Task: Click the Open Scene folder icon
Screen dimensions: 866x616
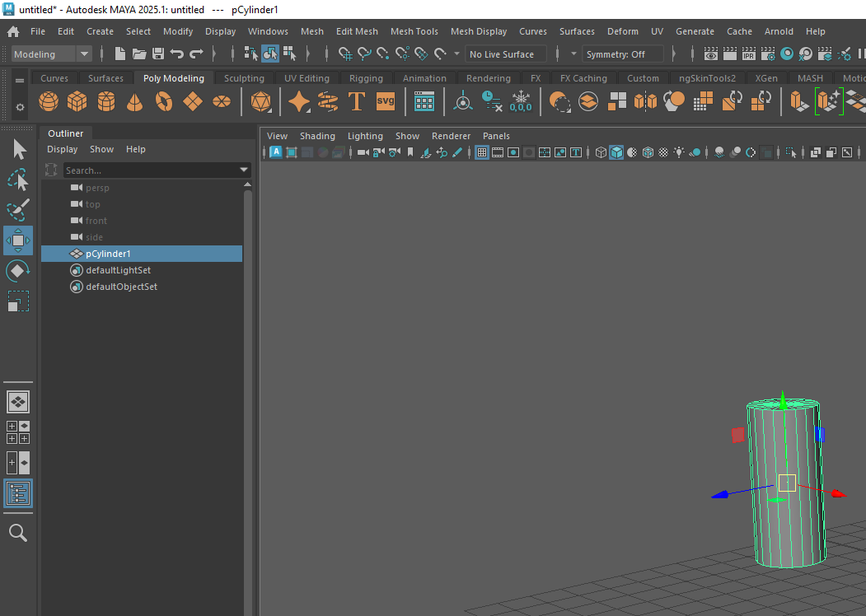Action: pyautogui.click(x=139, y=54)
